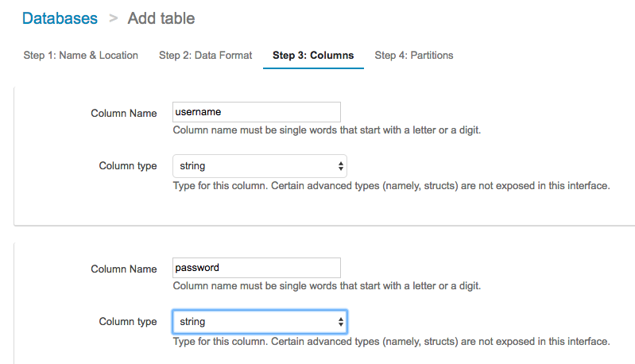Click the 'username' column name field
The image size is (635, 364).
point(256,112)
